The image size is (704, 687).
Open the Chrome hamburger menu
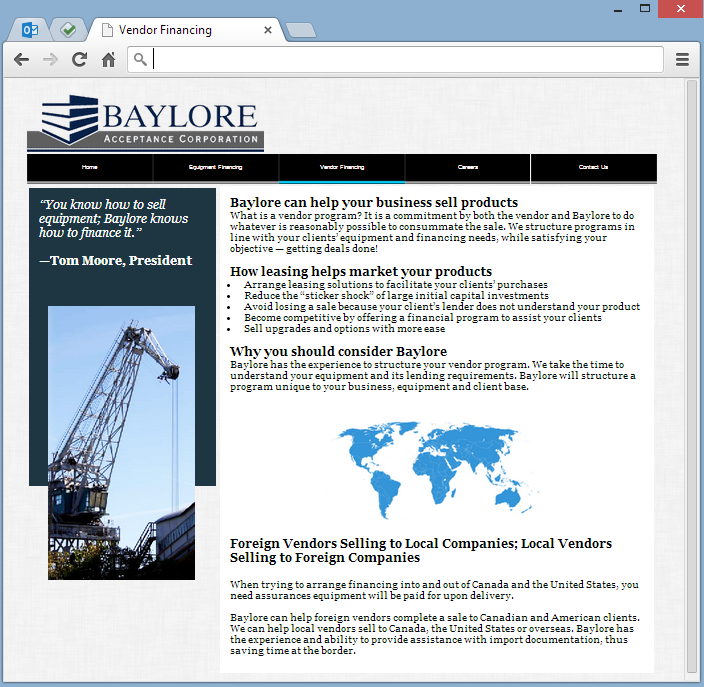682,60
